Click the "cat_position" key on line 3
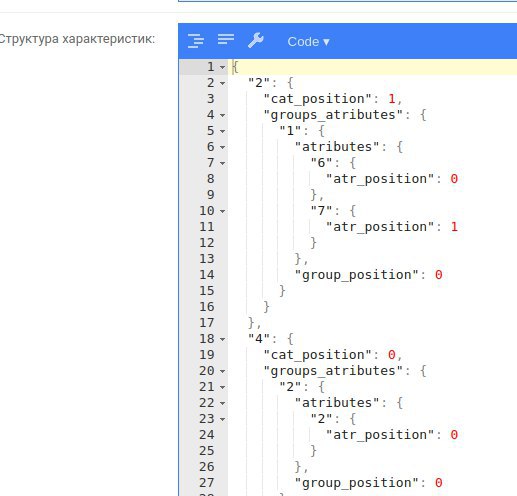Screen dimensions: 517x496 coord(317,99)
